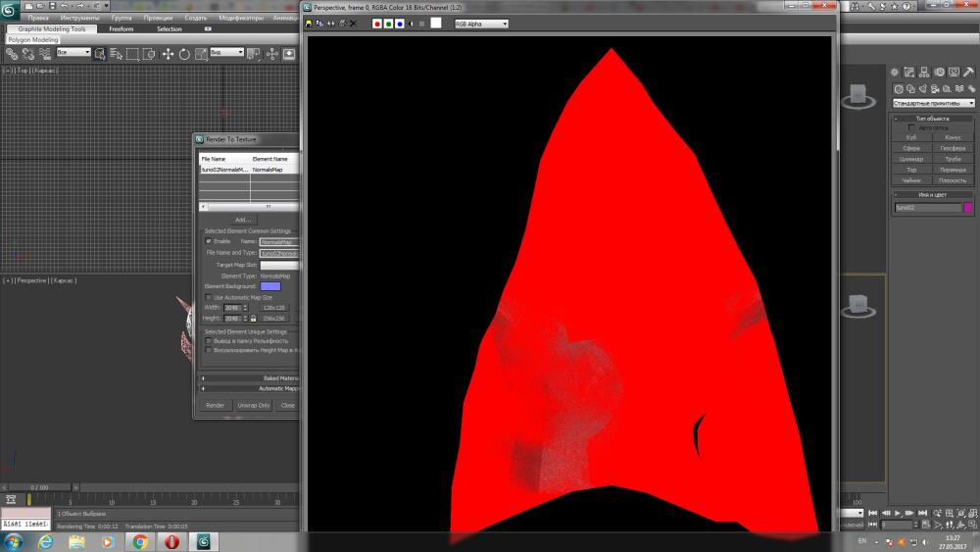This screenshot has width=980, height=552.
Task: Open the Модификаторы menu
Action: 241,18
